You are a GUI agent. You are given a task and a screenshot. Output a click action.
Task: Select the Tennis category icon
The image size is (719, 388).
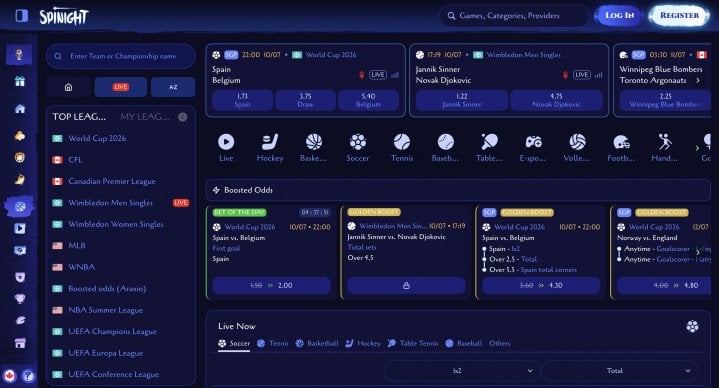[x=402, y=148]
